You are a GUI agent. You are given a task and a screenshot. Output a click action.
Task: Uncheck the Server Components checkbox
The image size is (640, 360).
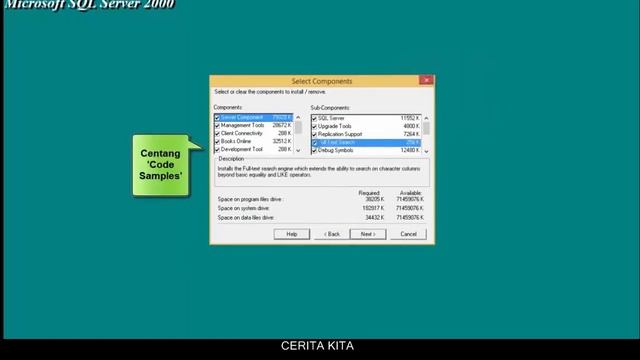click(217, 118)
